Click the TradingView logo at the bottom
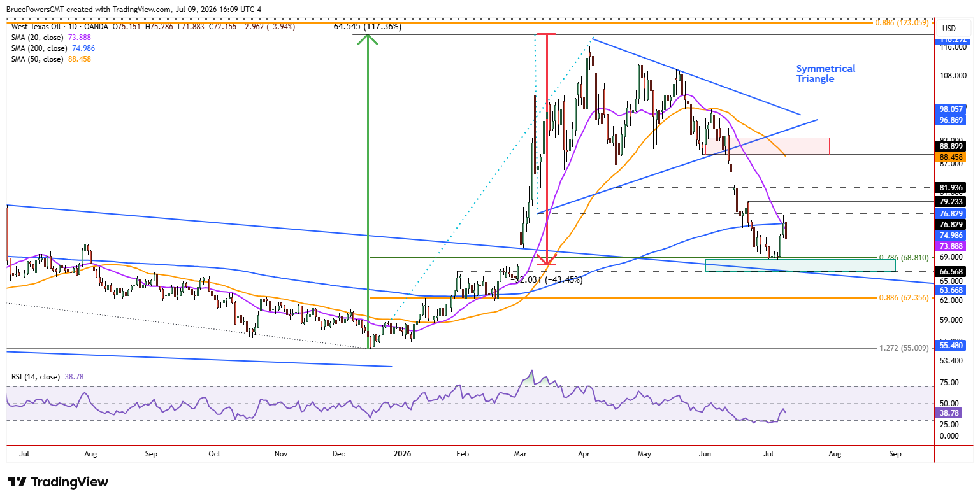The height and width of the screenshot is (501, 980). pyautogui.click(x=58, y=482)
